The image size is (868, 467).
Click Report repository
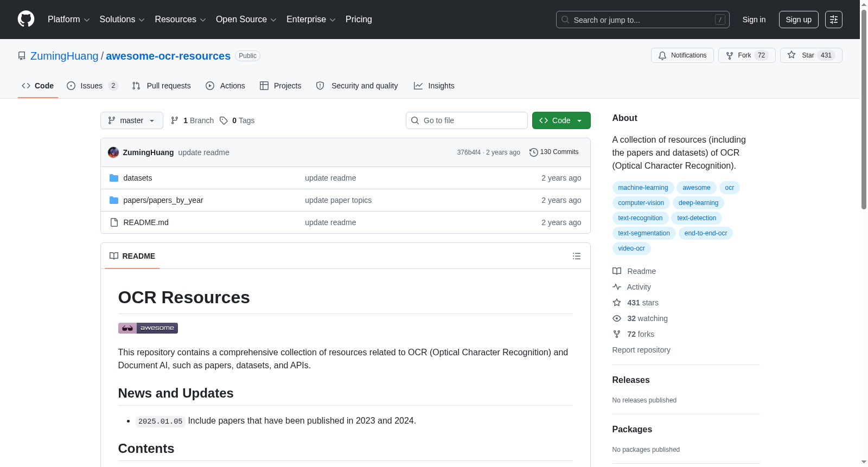641,350
